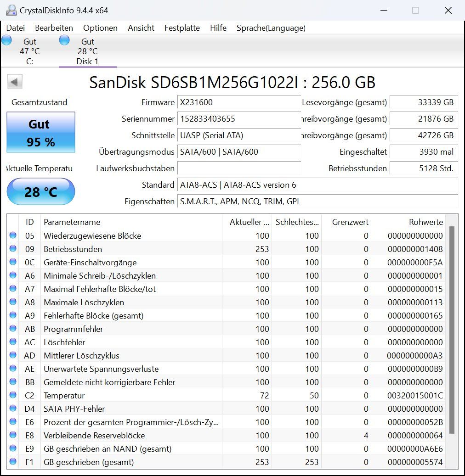Click the 28 °C temperature button

(x=41, y=191)
